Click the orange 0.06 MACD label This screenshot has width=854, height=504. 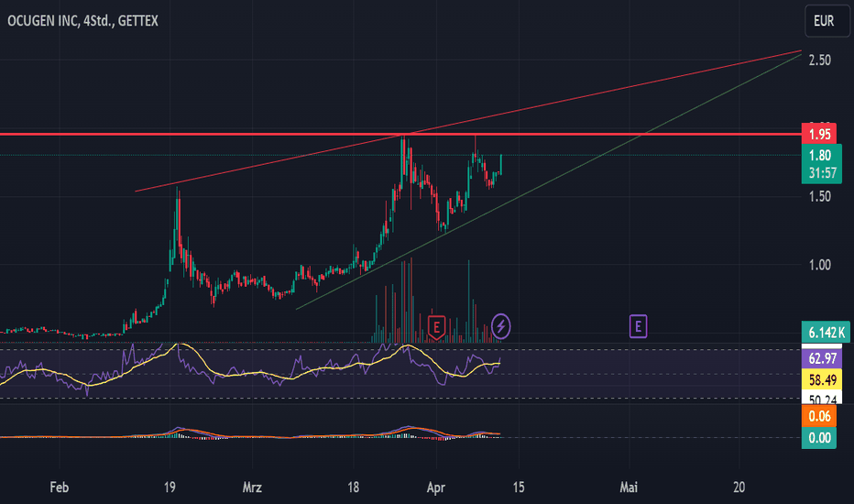pos(818,417)
